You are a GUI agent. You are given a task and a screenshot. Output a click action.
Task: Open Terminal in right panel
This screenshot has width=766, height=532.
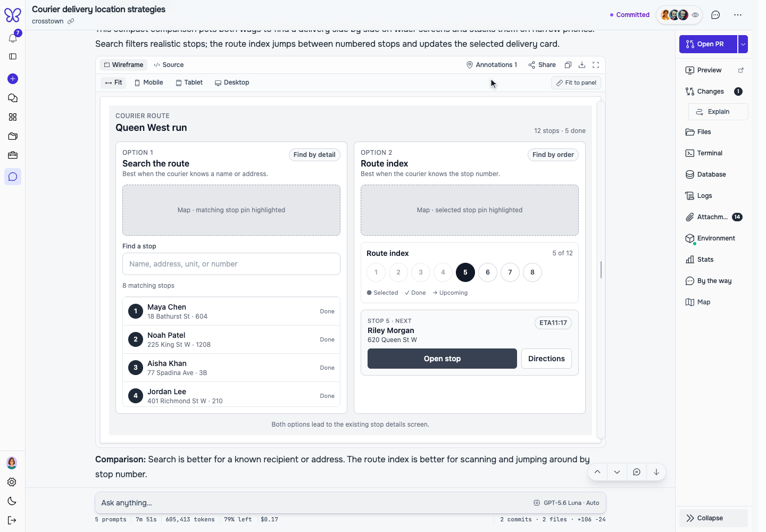point(713,153)
